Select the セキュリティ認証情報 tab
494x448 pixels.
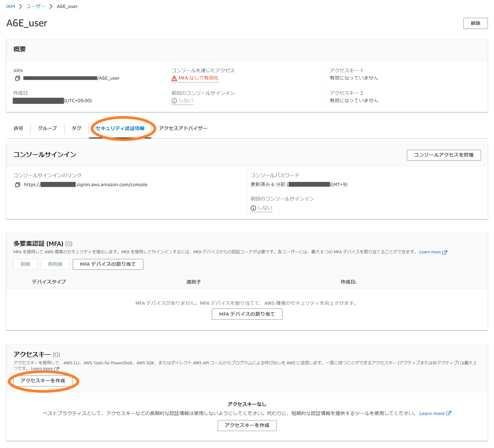pyautogui.click(x=120, y=128)
